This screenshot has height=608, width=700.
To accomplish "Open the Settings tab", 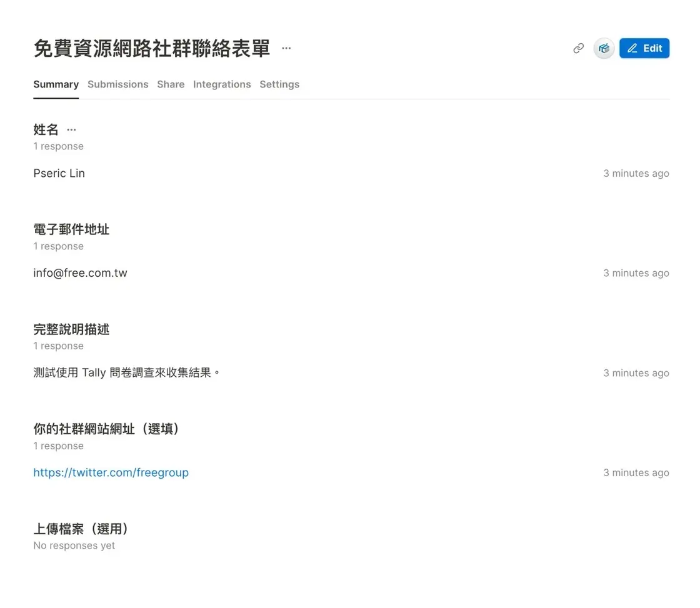I will point(279,84).
